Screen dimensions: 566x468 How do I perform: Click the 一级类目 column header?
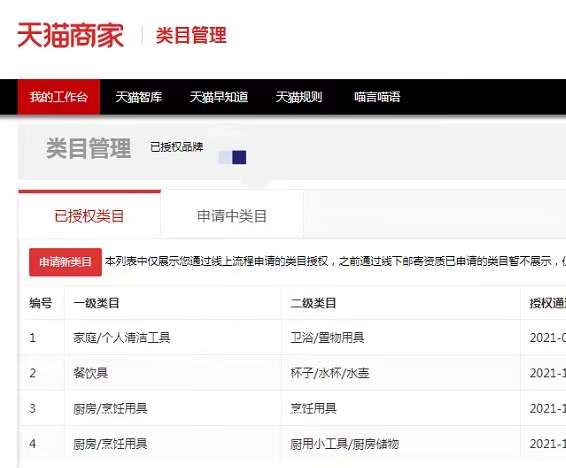coord(96,303)
